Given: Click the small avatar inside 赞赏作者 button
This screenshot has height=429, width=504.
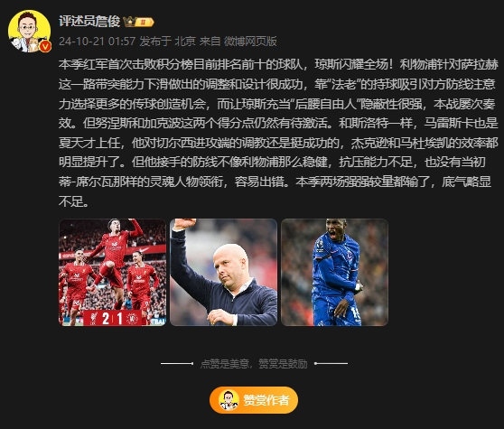Looking at the screenshot, I should click(x=229, y=400).
